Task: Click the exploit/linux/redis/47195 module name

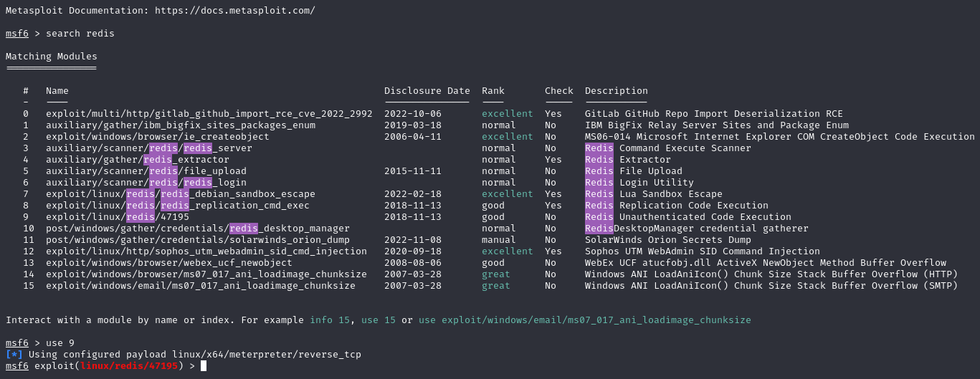Action: (x=118, y=217)
